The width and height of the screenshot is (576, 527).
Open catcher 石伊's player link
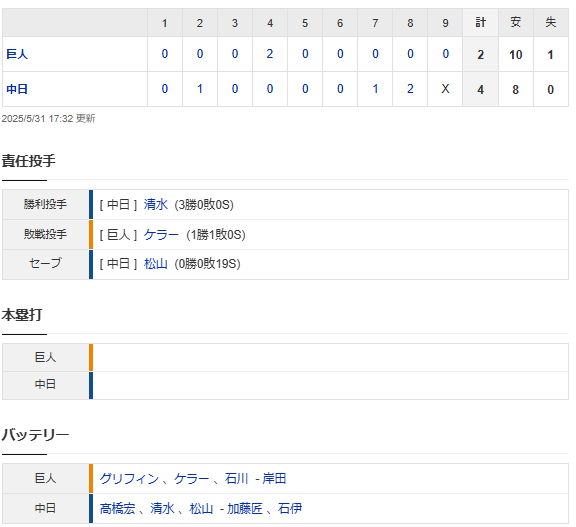point(290,509)
